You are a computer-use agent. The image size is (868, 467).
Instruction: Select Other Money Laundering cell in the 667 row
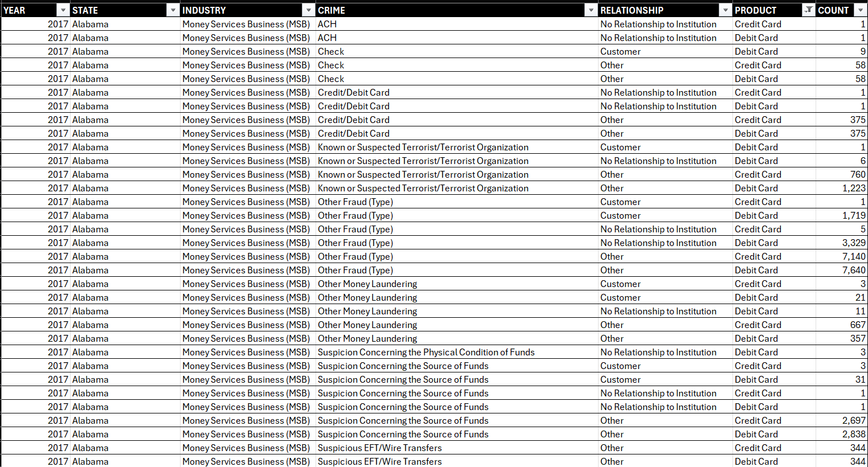coord(457,325)
